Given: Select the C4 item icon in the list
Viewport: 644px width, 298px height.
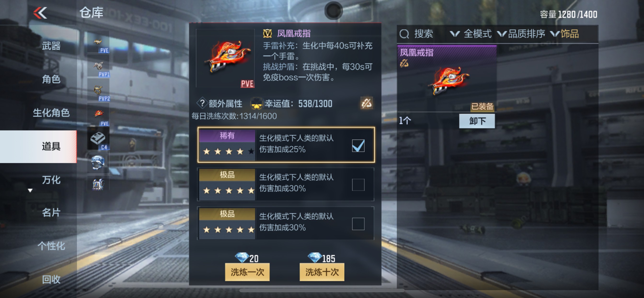Looking at the screenshot, I should (98, 139).
